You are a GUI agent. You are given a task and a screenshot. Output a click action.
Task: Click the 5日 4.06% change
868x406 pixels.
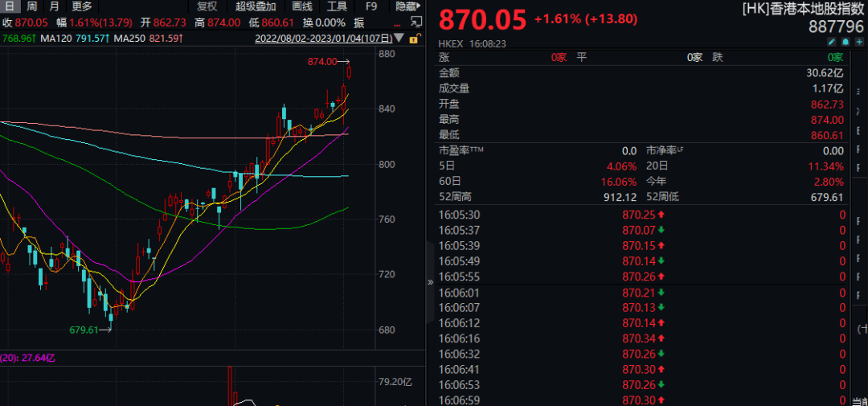622,166
